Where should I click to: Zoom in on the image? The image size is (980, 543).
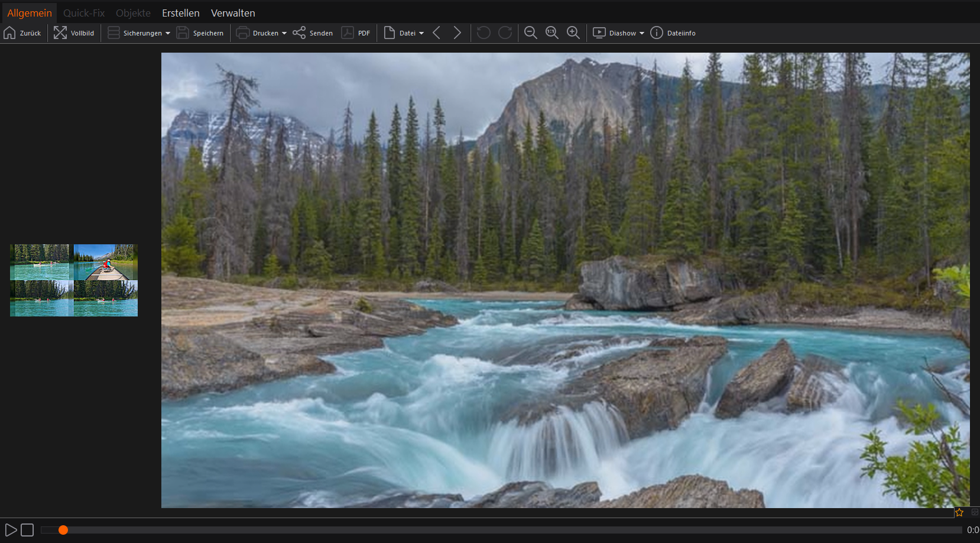pos(573,33)
